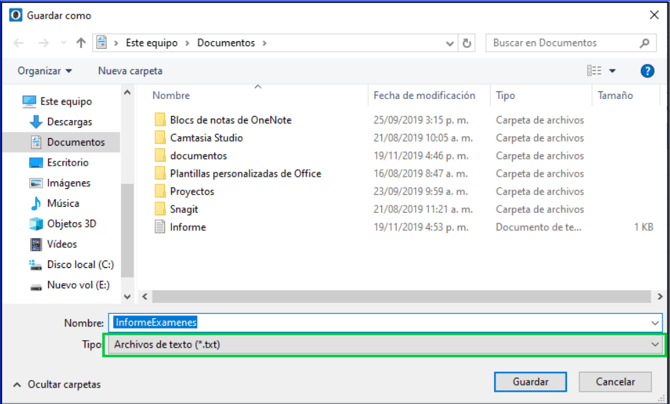The width and height of the screenshot is (670, 404).
Task: Select Objetos 3D in the sidebar
Action: pos(69,224)
